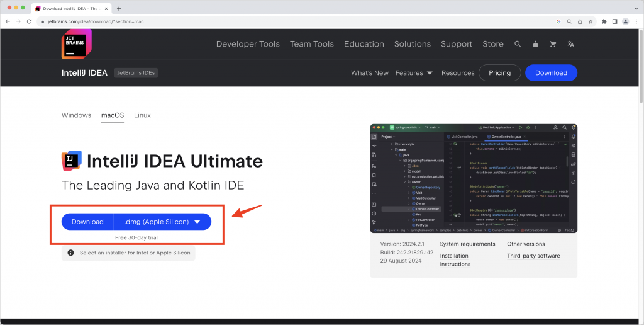
Task: Open the Chrome three-dot menu
Action: coord(636,21)
